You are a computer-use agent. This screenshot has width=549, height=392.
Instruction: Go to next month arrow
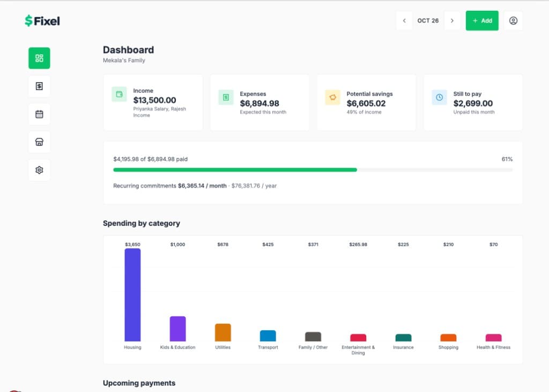[452, 21]
